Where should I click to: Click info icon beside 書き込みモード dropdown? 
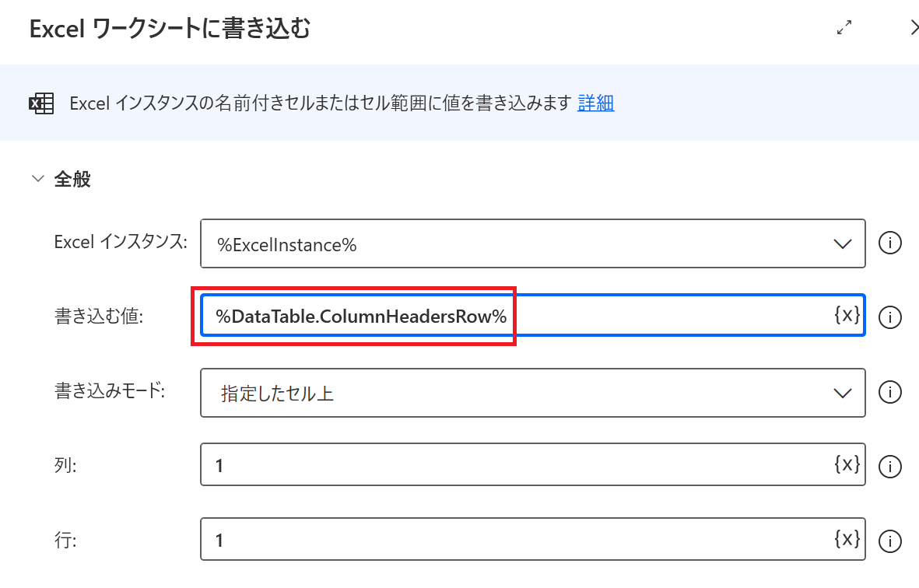click(889, 392)
